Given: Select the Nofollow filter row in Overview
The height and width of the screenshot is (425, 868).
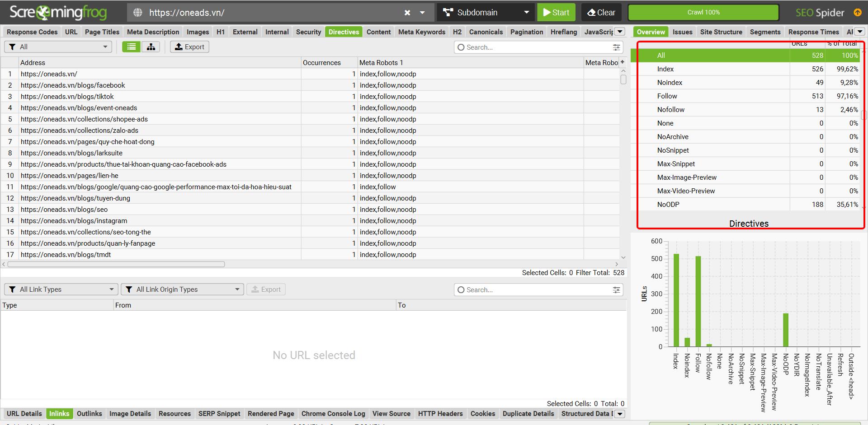Looking at the screenshot, I should pos(745,109).
